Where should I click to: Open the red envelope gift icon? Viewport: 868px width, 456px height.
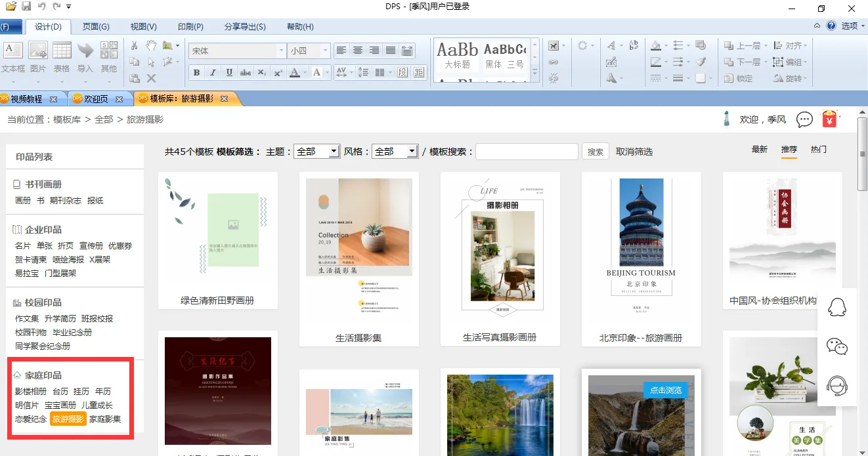pyautogui.click(x=831, y=119)
